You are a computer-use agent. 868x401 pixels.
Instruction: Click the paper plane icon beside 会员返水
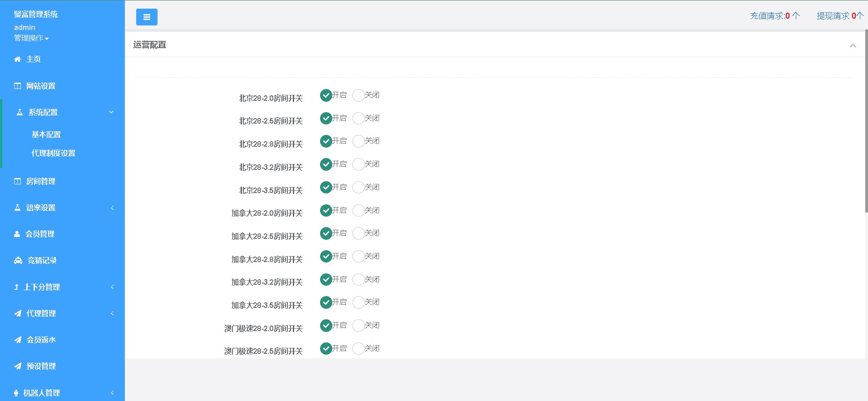(x=18, y=340)
